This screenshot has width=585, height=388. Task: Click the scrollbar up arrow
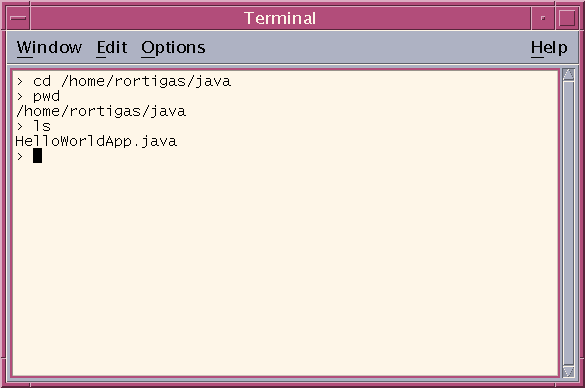click(569, 75)
